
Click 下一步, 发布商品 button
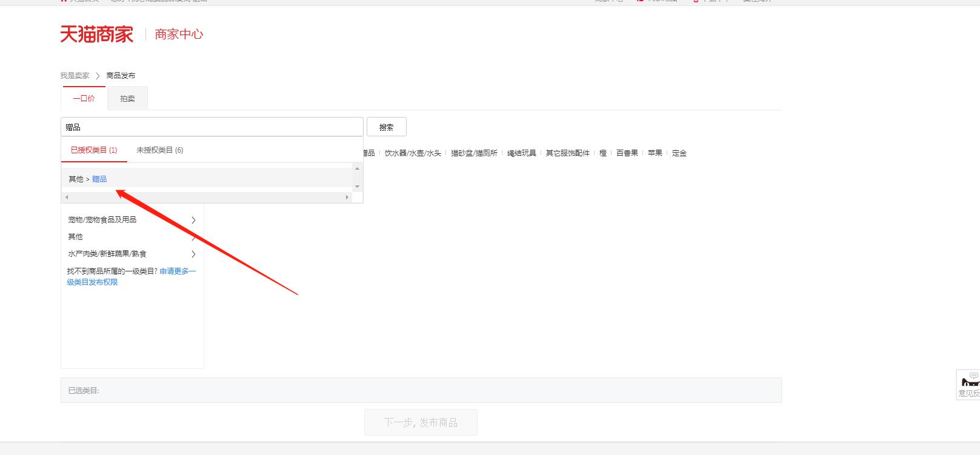click(421, 422)
